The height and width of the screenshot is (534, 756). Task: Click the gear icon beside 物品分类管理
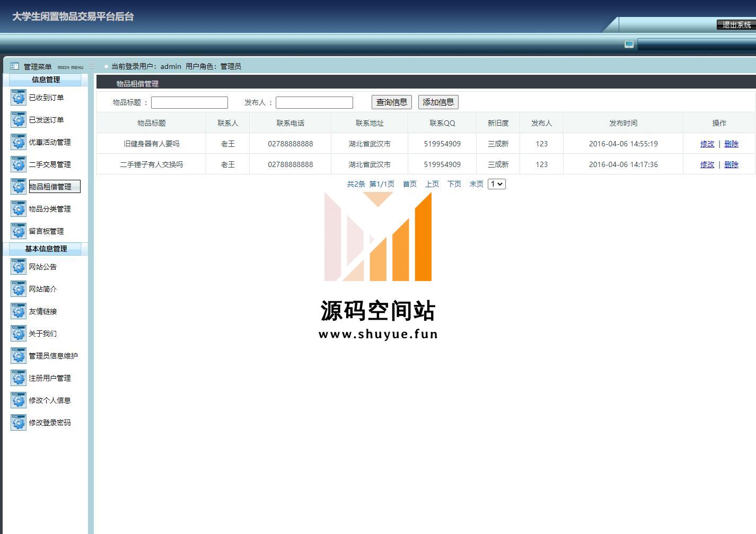click(x=19, y=209)
